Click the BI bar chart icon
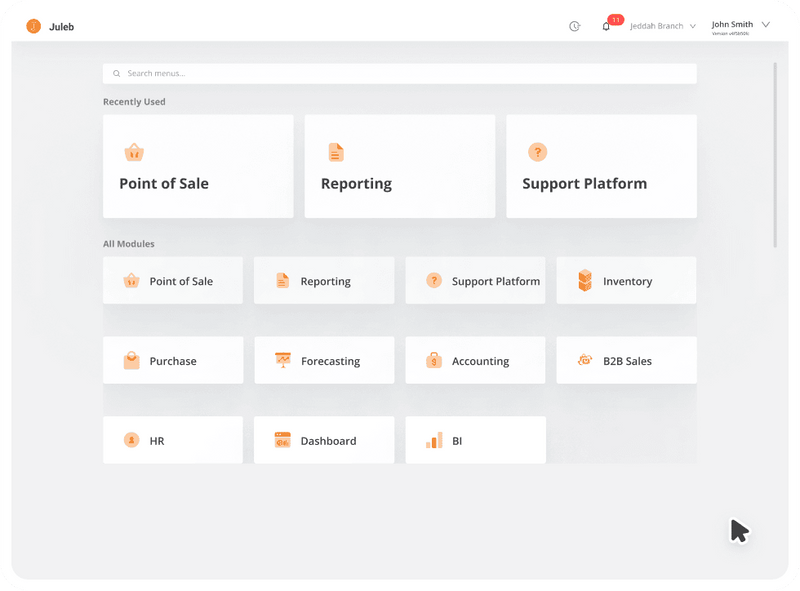This screenshot has height=591, width=800. coord(434,440)
